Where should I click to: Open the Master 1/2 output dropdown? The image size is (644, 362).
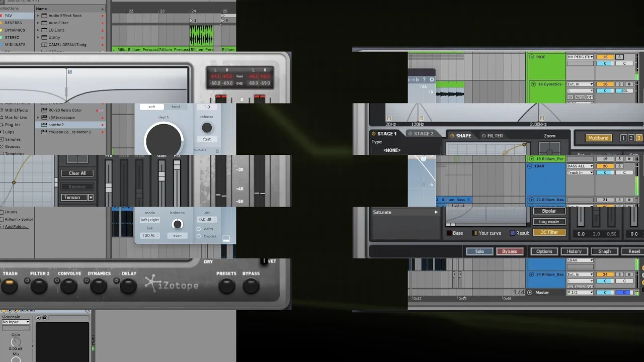(x=580, y=292)
